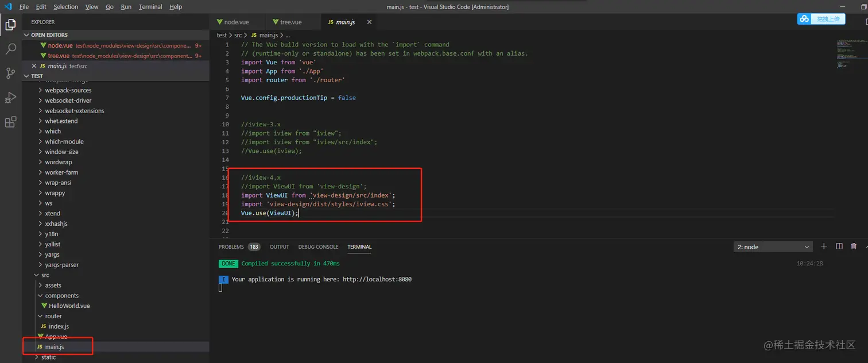Click line number 7 in the gutter
The image size is (868, 363).
pyautogui.click(x=227, y=98)
